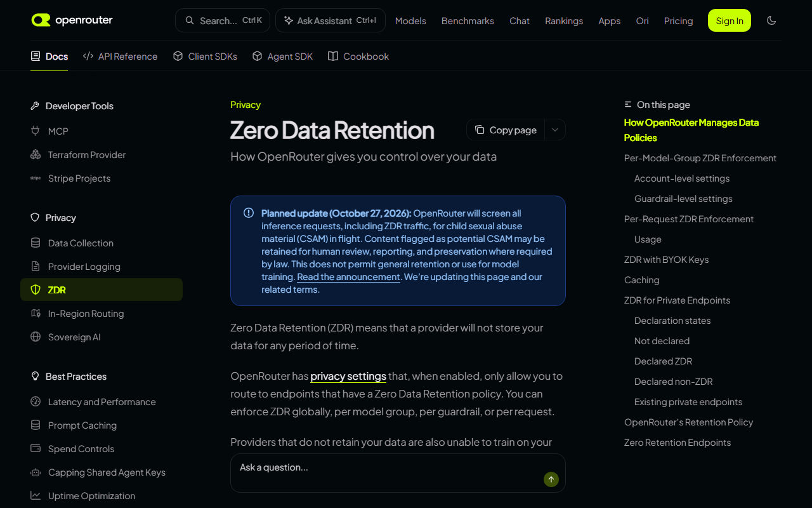Jump to Per-Request ZDR Enforcement section
Screen dimensions: 812x508
pyautogui.click(x=689, y=219)
